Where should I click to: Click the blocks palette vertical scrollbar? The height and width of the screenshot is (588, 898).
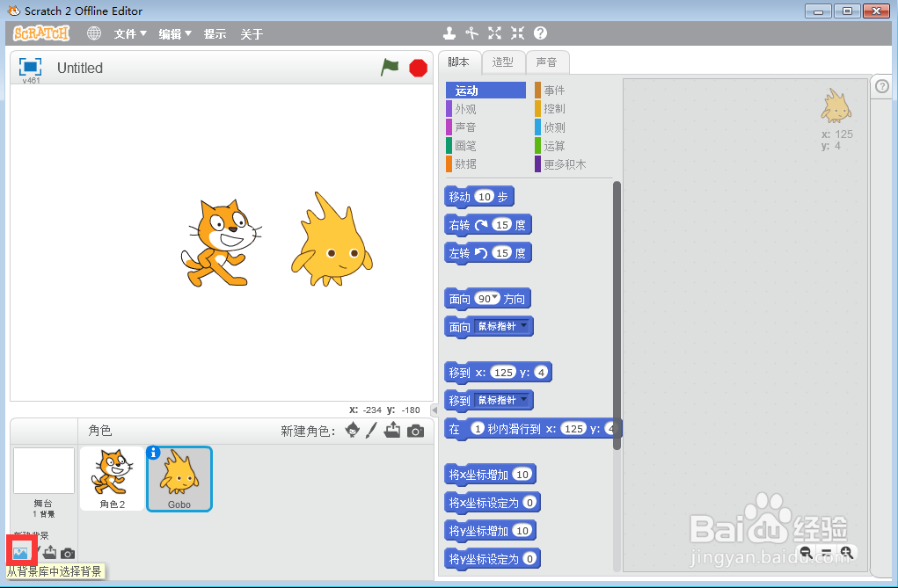(617, 315)
